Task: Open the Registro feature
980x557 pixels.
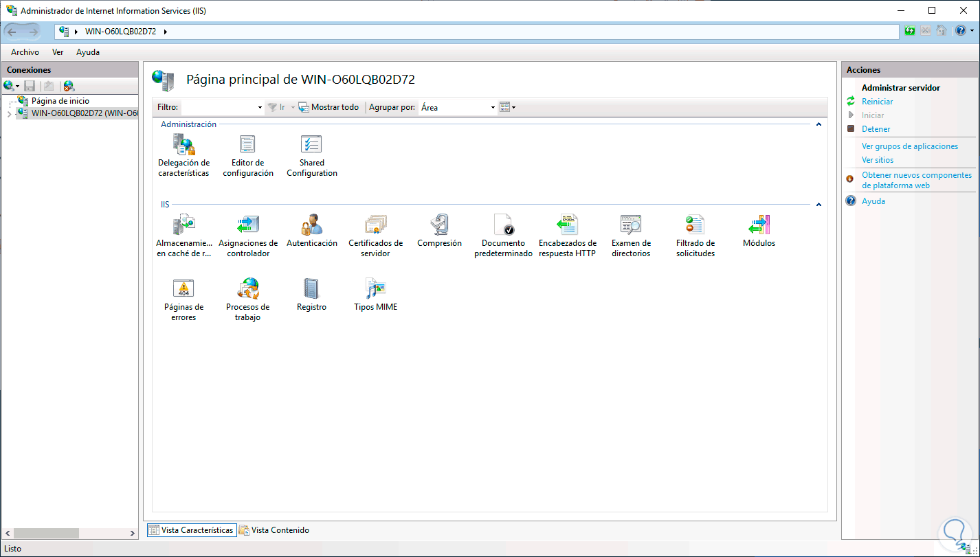Action: (x=312, y=295)
